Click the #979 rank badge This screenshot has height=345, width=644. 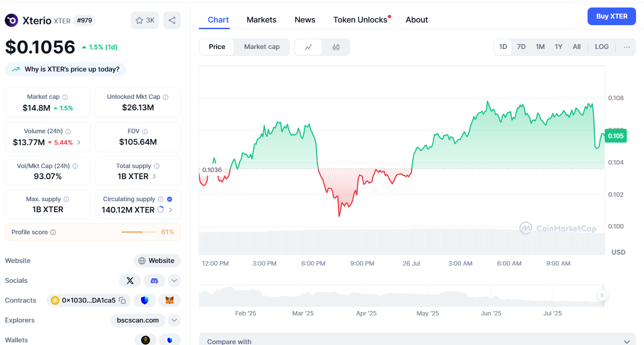coord(84,20)
